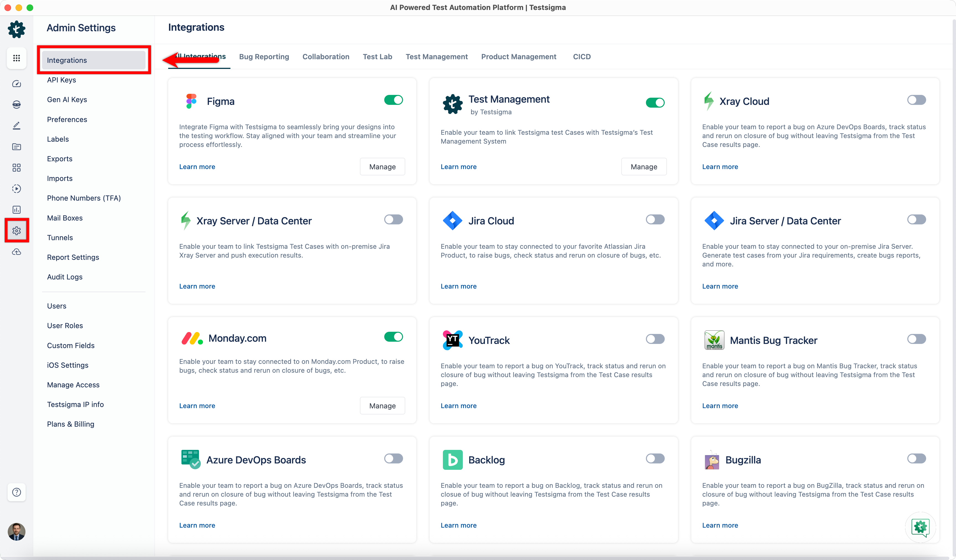956x560 pixels.
Task: Switch to the Bug Reporting tab
Action: click(264, 56)
